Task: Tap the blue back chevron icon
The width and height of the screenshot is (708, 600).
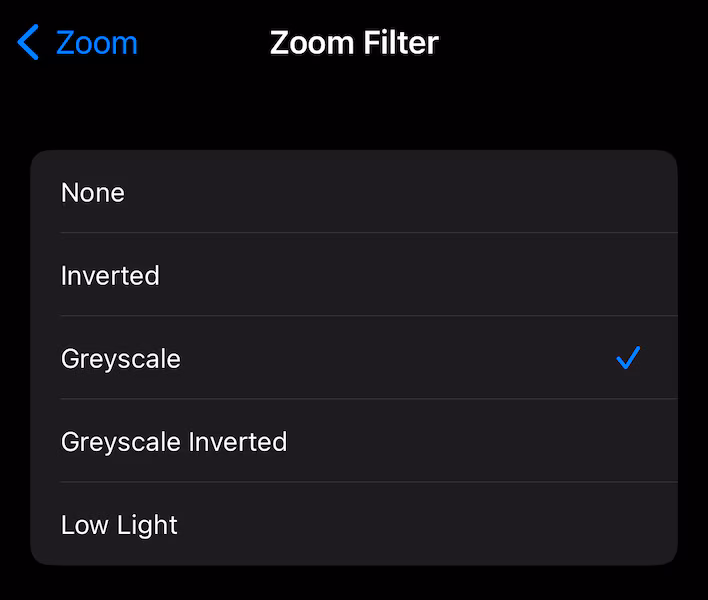Action: coord(28,44)
